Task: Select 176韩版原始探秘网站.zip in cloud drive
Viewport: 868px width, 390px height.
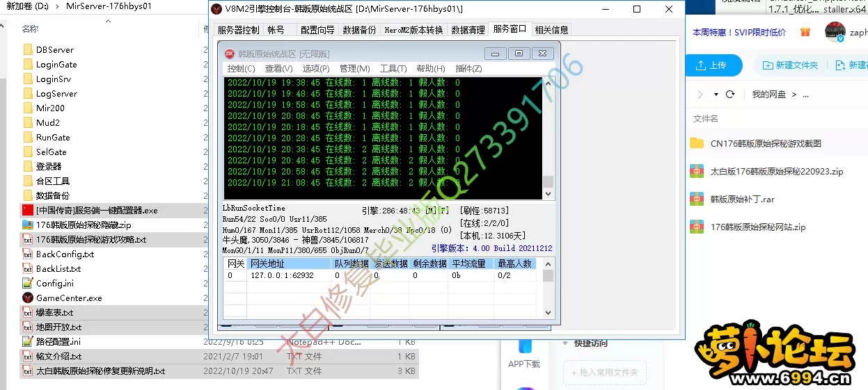Action: (757, 227)
